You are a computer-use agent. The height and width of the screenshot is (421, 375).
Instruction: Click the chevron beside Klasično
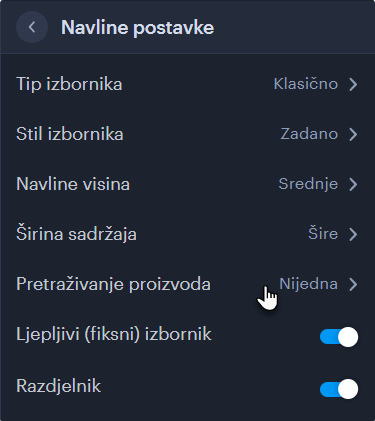click(353, 84)
